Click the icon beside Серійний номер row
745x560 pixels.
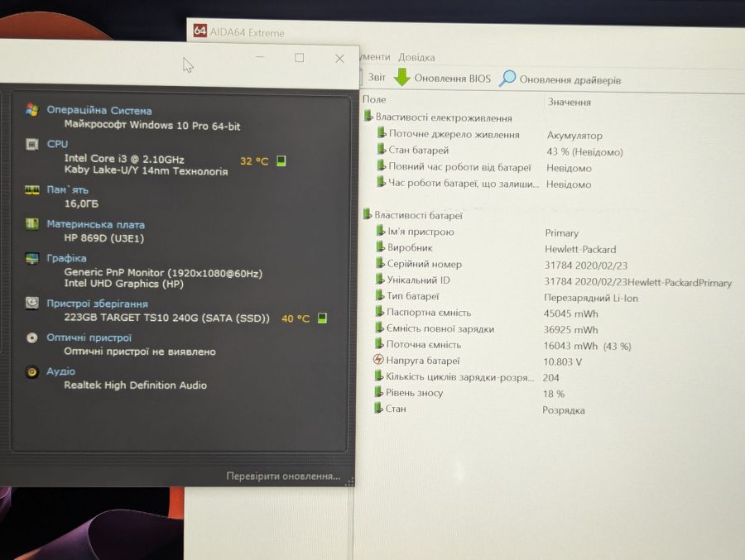coord(380,263)
